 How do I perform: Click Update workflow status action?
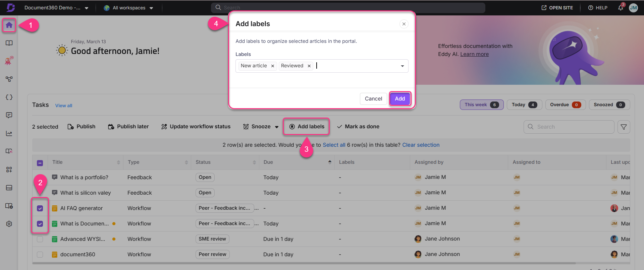pos(196,127)
